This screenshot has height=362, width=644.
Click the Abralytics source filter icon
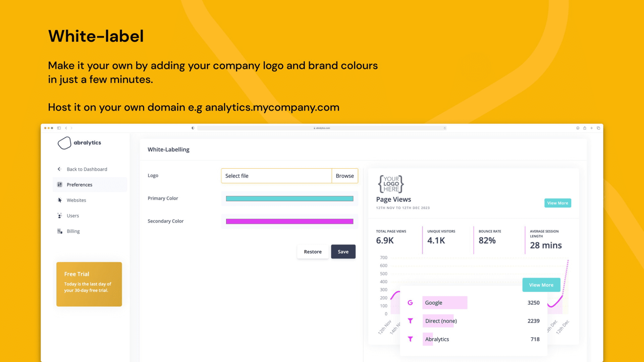(x=410, y=339)
